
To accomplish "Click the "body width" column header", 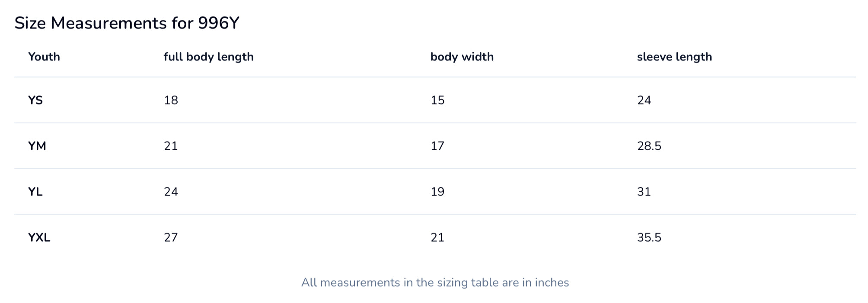I will [x=462, y=57].
